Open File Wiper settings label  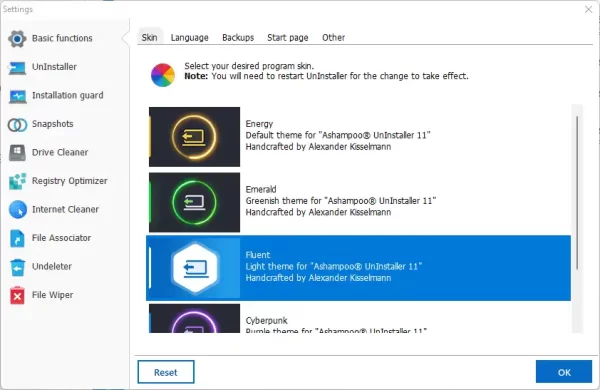(52, 295)
